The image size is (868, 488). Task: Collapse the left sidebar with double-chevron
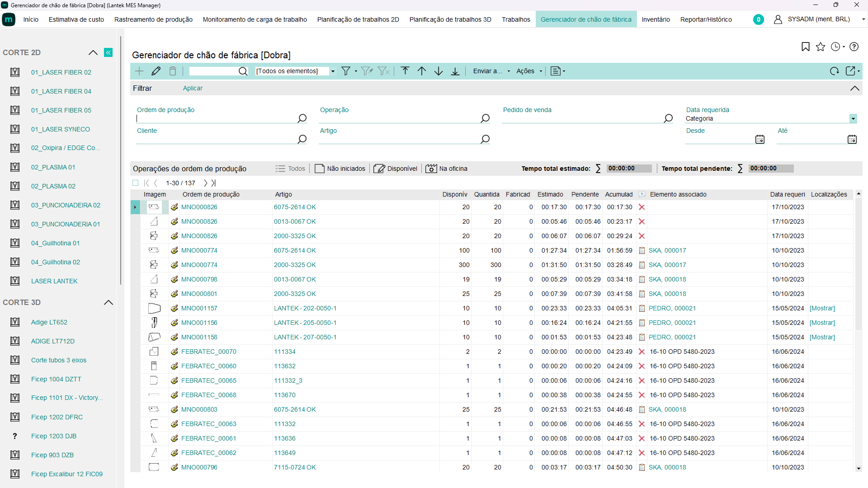point(108,52)
